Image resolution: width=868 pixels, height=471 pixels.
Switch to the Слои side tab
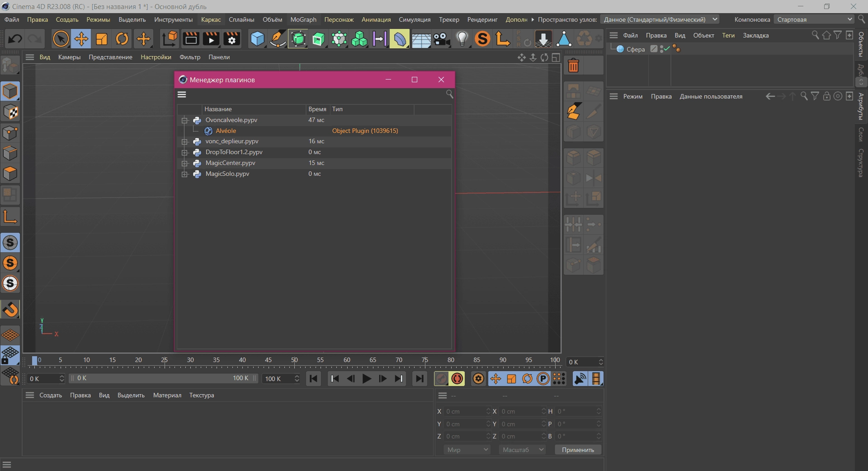pyautogui.click(x=861, y=134)
